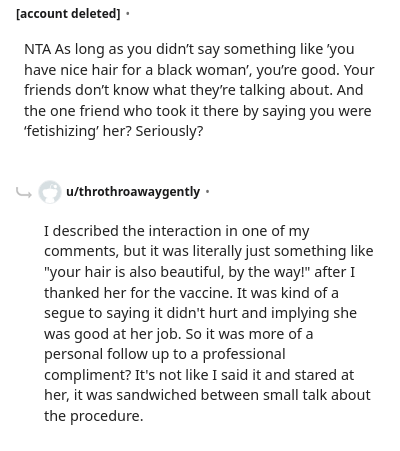Viewport: 400px width, 451px height.
Task: Click 'personal follow up to a professional'
Action: (x=165, y=354)
